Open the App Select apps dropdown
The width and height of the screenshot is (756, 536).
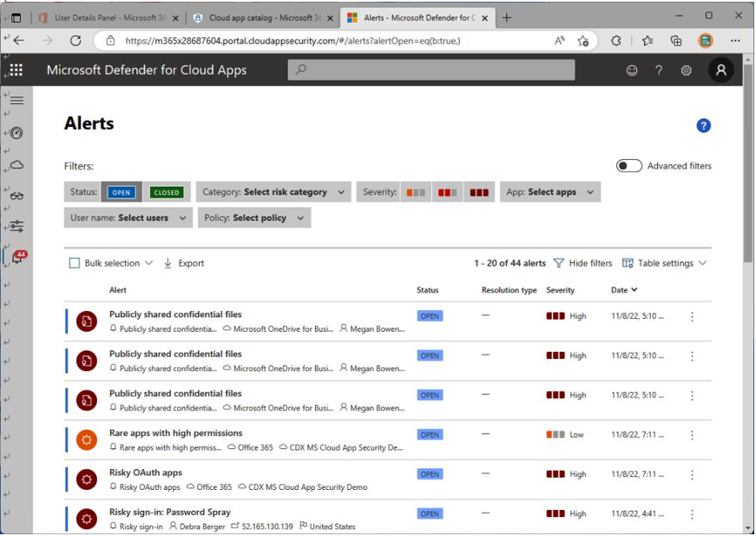(x=550, y=192)
